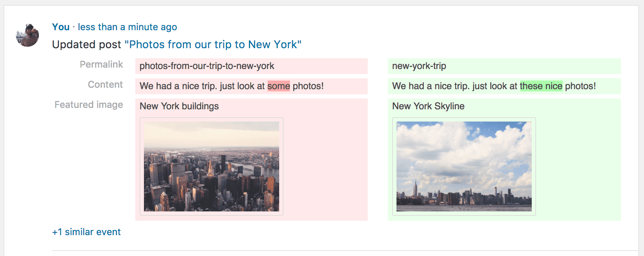The image size is (644, 256).
Task: Click the "less than a minute ago" timestamp
Action: [127, 27]
